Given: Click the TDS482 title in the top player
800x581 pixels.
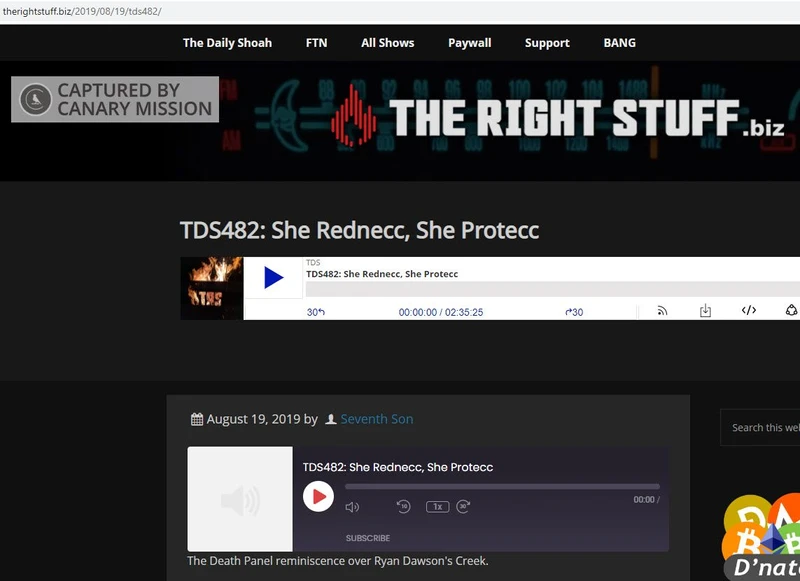Looking at the screenshot, I should coord(382,274).
